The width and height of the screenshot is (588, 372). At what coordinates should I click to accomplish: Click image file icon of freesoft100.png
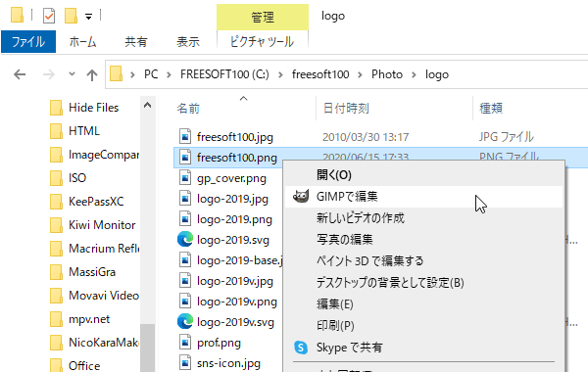coord(185,158)
